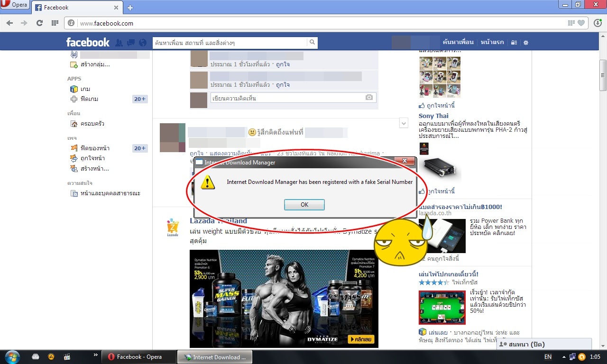Screen dimensions: 607x364
Task: Close the Facebook tab
Action: pyautogui.click(x=116, y=8)
